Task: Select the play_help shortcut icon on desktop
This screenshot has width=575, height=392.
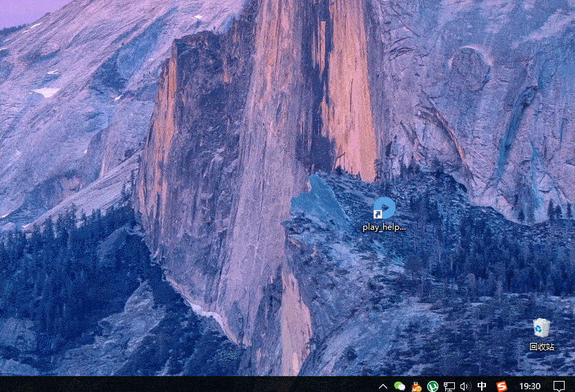Action: [384, 208]
